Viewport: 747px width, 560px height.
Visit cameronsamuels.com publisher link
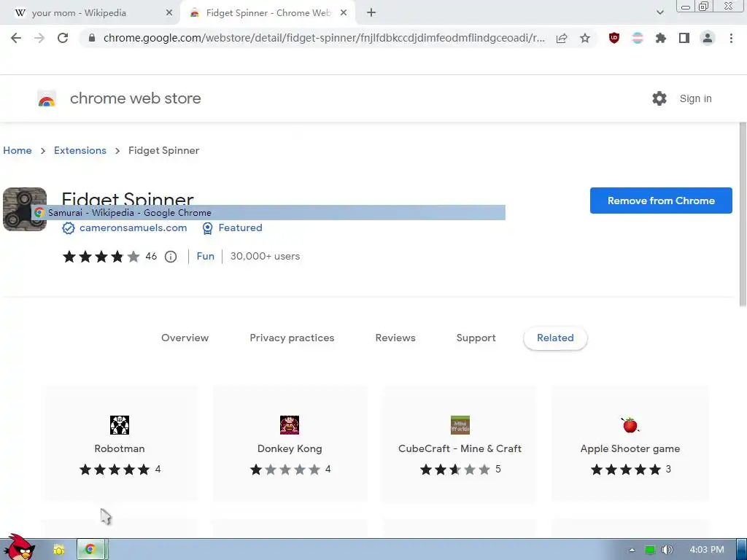tap(133, 228)
